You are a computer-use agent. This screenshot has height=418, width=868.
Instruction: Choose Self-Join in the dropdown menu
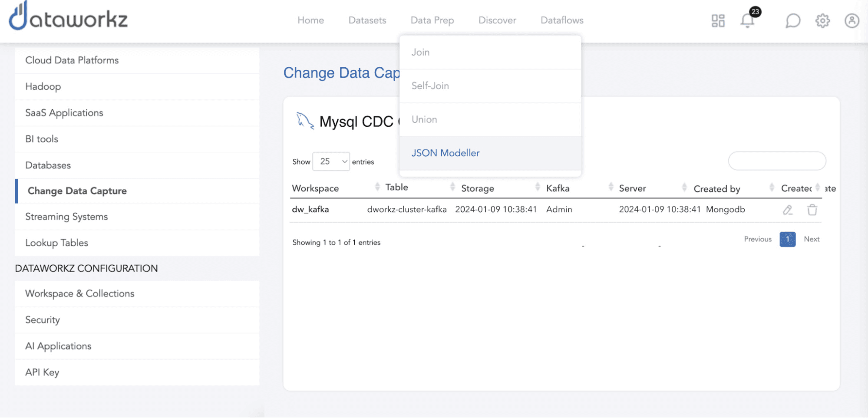[x=430, y=86]
